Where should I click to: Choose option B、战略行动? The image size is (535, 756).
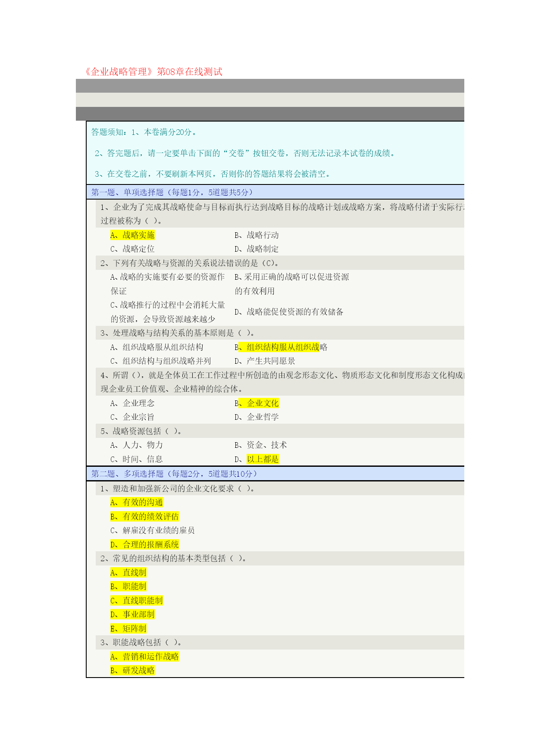257,235
